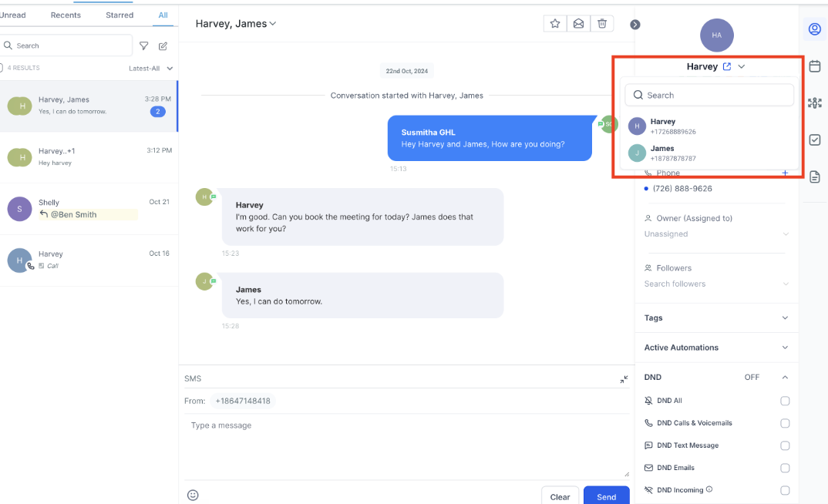Check DND Calls & Voicemails
The width and height of the screenshot is (828, 504).
click(x=785, y=423)
